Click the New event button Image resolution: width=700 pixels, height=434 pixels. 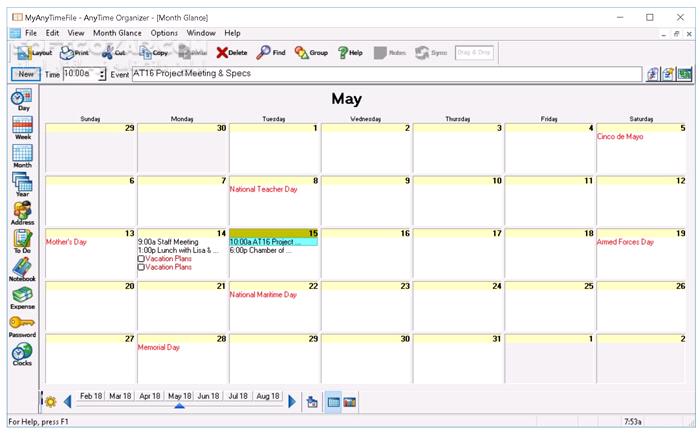pyautogui.click(x=26, y=74)
